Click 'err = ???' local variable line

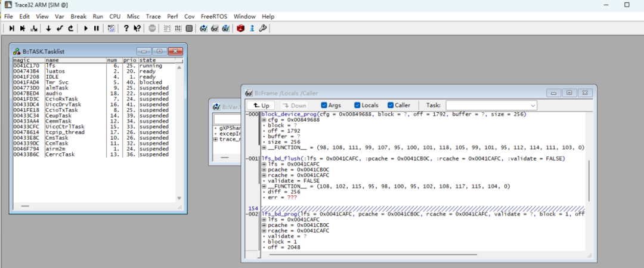[x=281, y=198]
